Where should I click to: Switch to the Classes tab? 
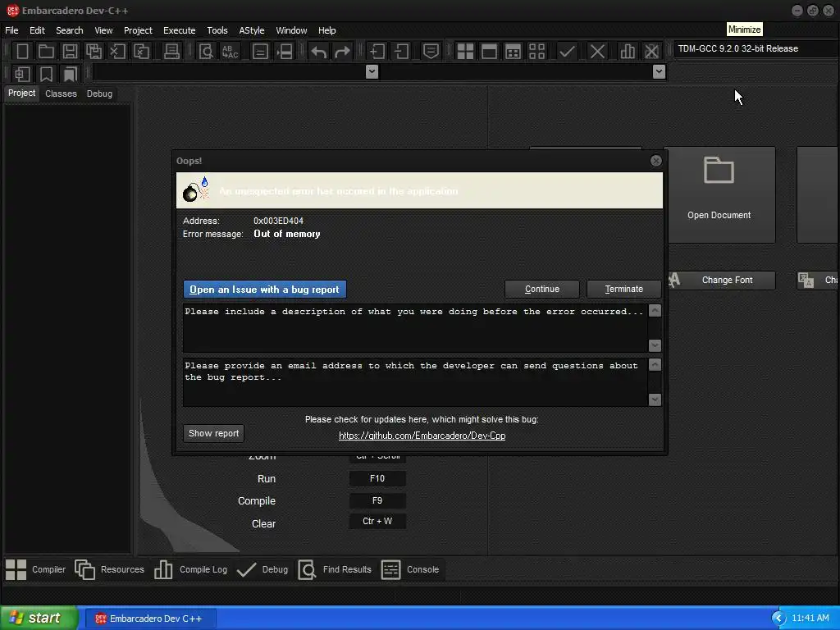pyautogui.click(x=61, y=94)
